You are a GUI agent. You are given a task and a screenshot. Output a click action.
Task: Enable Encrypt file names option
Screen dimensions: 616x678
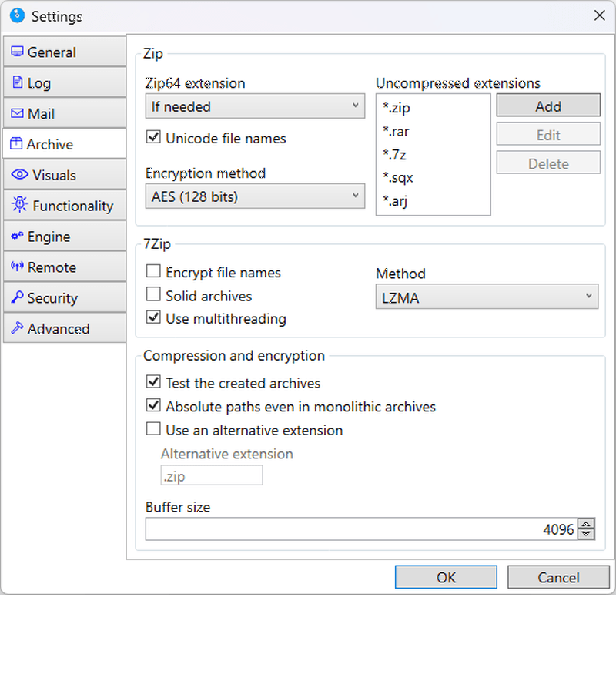[153, 271]
